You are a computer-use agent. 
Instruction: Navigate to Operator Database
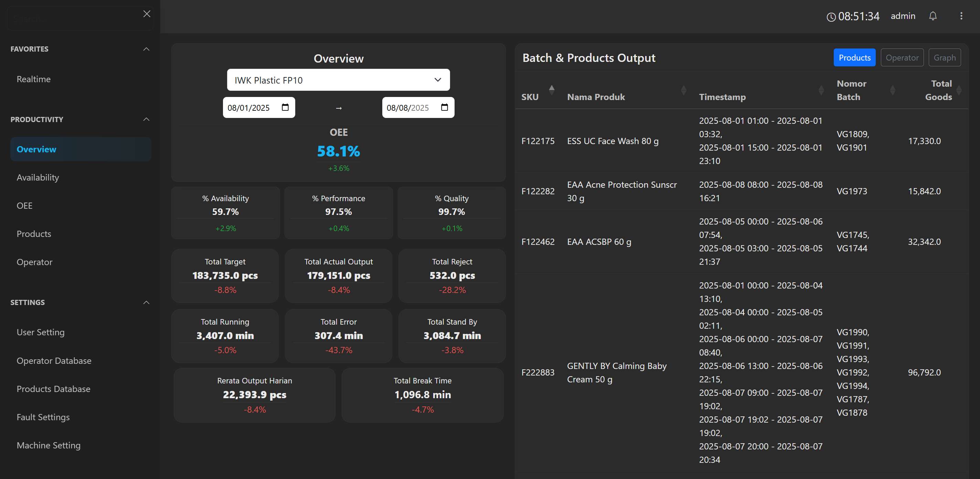click(x=54, y=360)
